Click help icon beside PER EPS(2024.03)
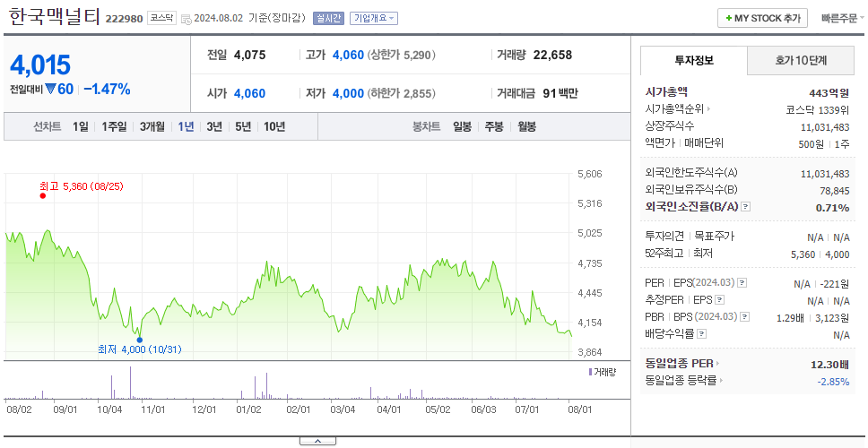Viewport: 868px width, 448px height. (x=742, y=283)
